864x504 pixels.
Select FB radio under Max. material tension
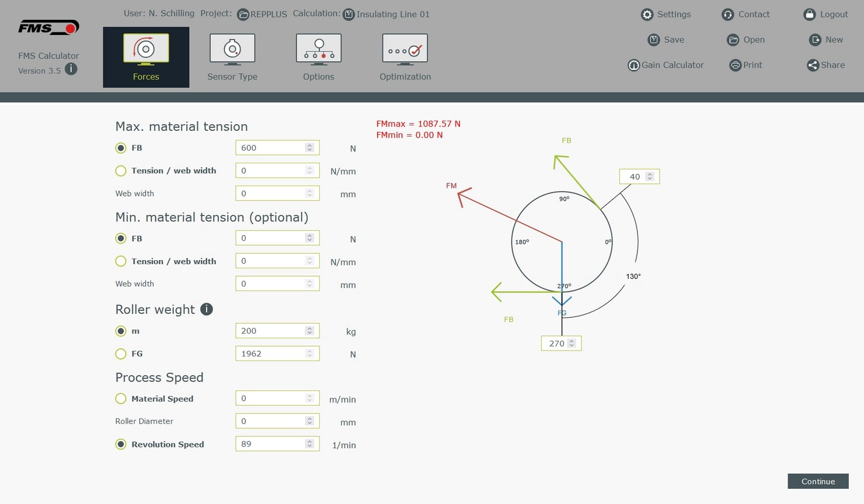point(121,148)
